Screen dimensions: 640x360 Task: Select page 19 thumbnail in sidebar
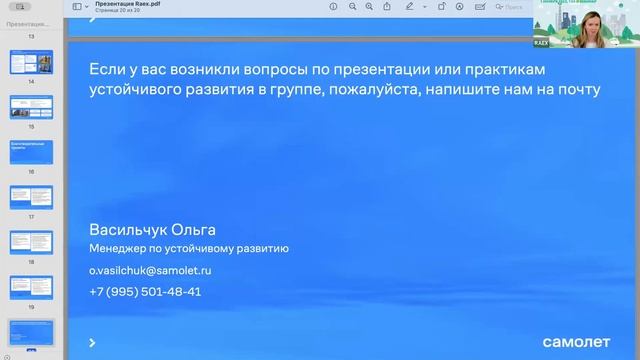pos(31,287)
